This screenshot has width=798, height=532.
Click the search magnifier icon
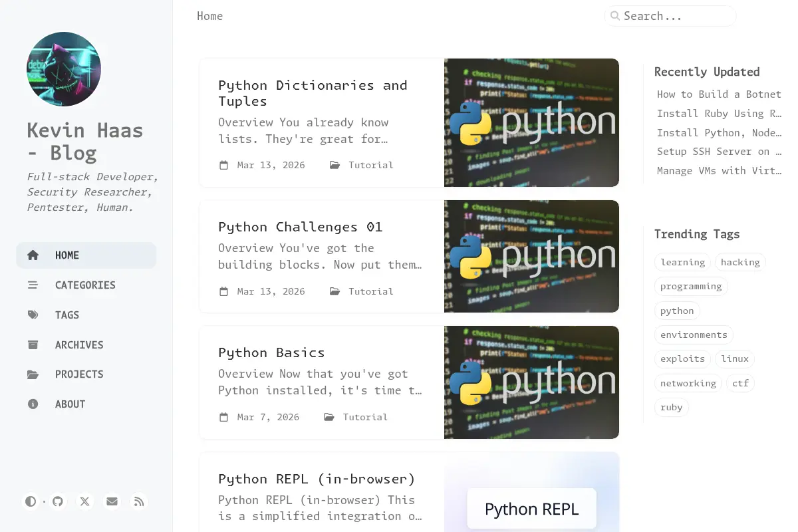click(615, 16)
